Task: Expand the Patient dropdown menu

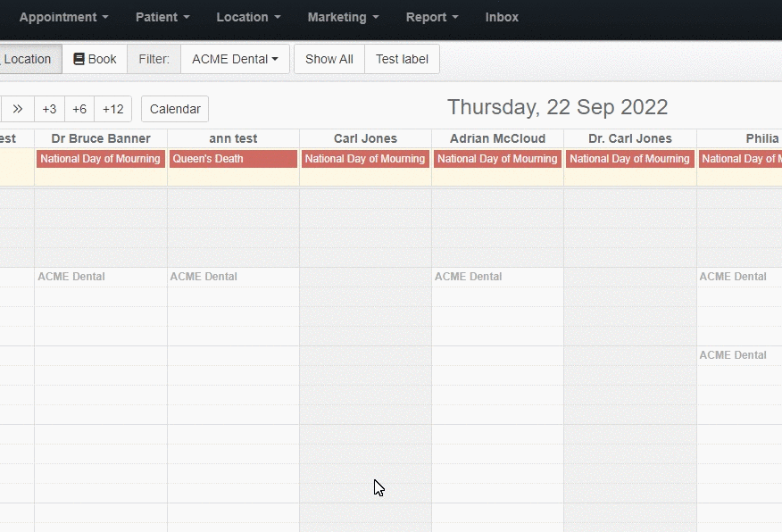Action: pyautogui.click(x=162, y=17)
